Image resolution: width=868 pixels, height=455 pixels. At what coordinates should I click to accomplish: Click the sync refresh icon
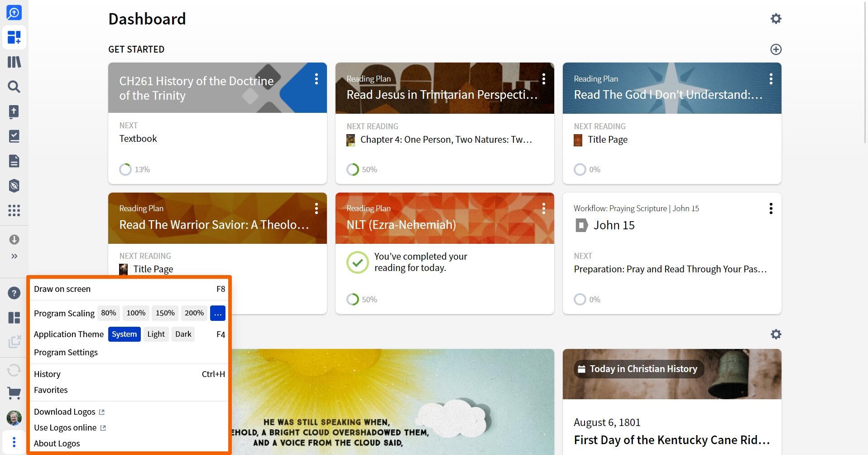tap(14, 371)
